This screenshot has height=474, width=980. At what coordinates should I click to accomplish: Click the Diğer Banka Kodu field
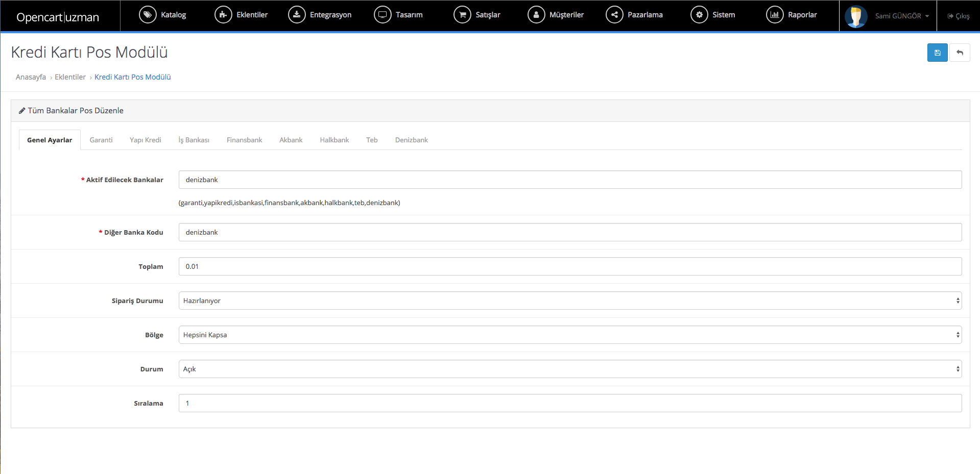pyautogui.click(x=570, y=232)
